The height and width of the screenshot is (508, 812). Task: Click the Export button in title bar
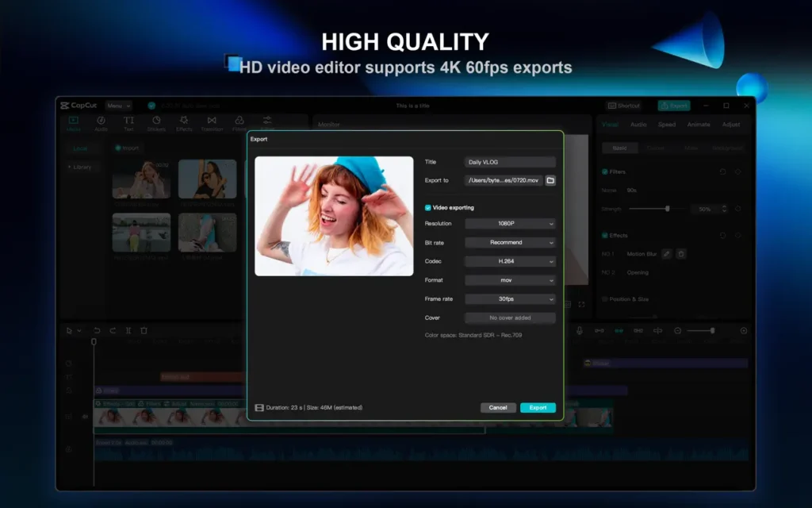[674, 106]
